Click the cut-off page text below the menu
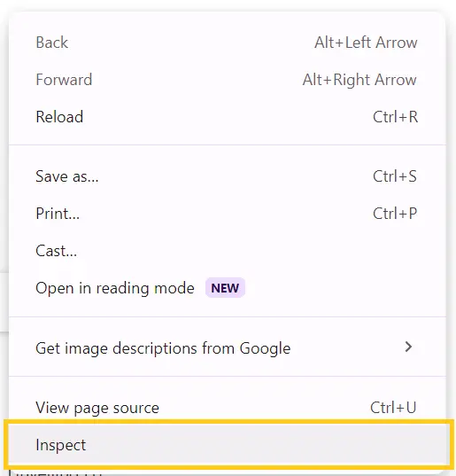The height and width of the screenshot is (476, 456). click(58, 472)
